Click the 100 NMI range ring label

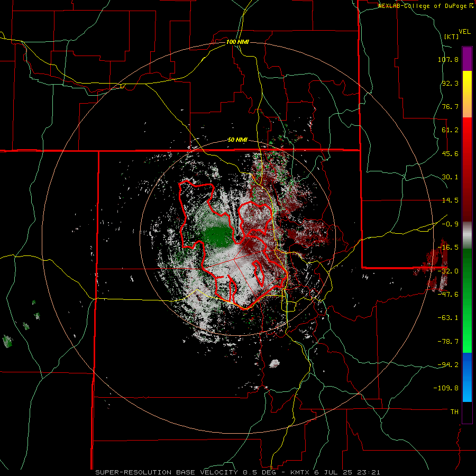pos(237,42)
